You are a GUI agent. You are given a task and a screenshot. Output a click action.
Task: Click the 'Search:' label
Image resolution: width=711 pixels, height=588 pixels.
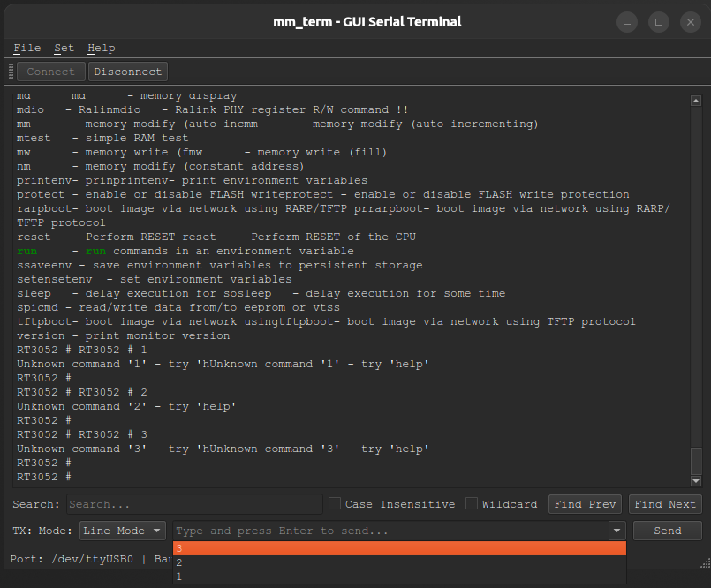[x=36, y=504]
